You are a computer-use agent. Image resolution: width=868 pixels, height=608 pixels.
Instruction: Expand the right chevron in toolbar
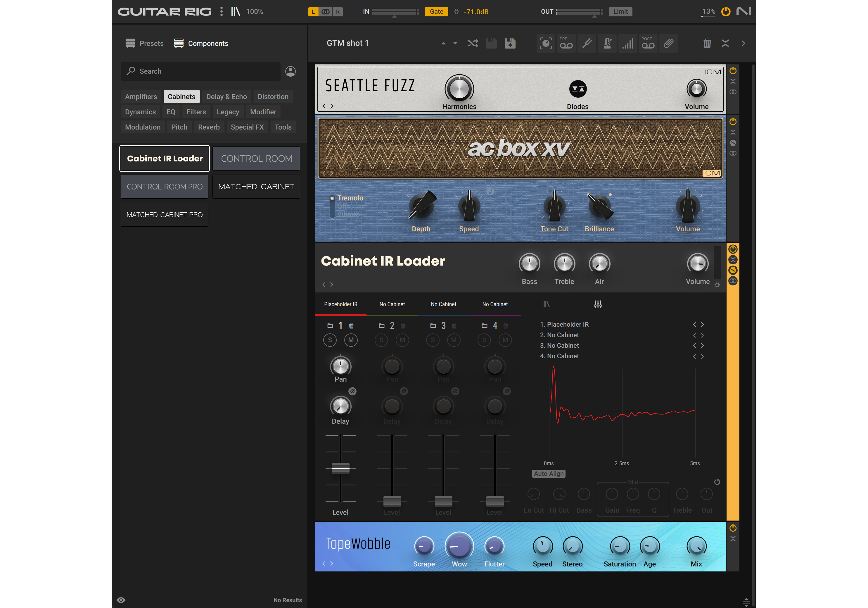pyautogui.click(x=743, y=43)
